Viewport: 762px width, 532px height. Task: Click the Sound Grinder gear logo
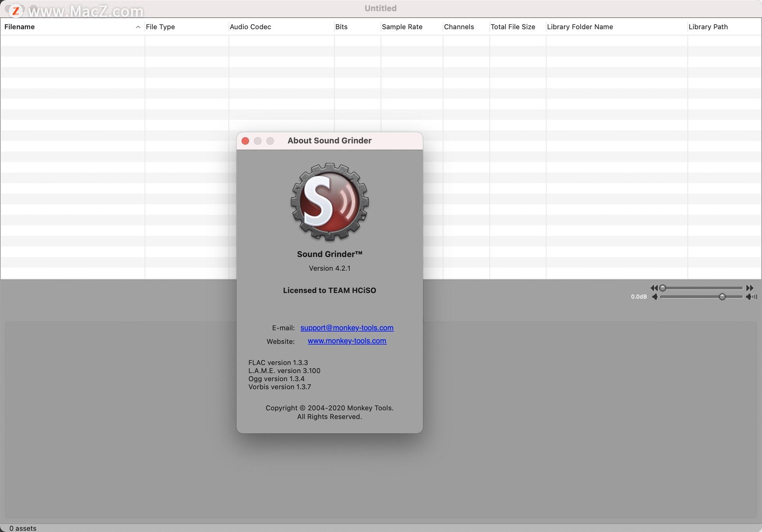pos(329,202)
